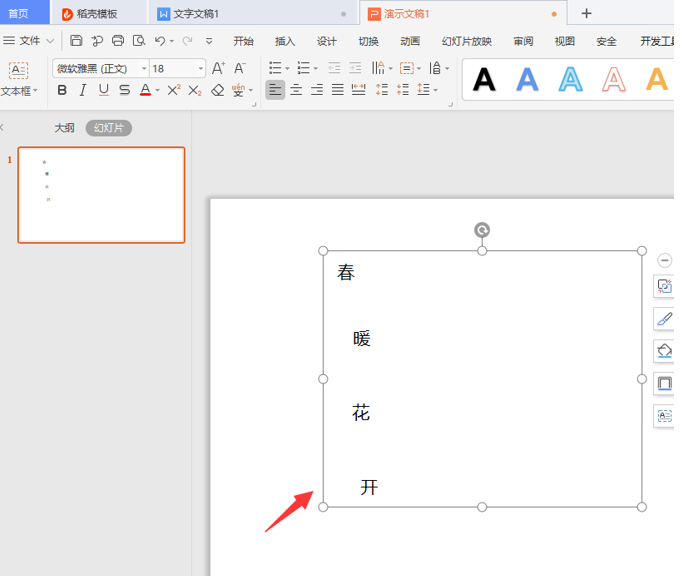
Task: Switch to the 视图 ribbon tab
Action: [565, 41]
